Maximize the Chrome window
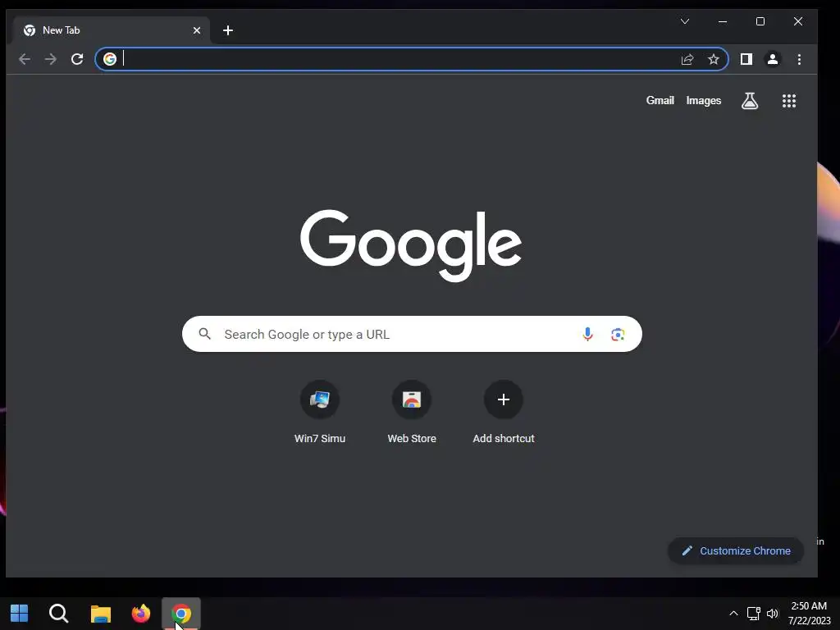 pos(760,21)
